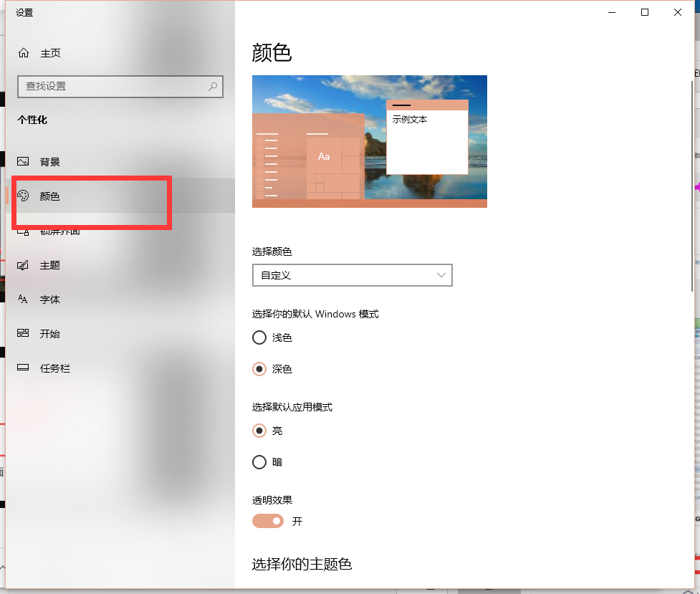Select the 深色 Windows mode radio button

[x=259, y=369]
